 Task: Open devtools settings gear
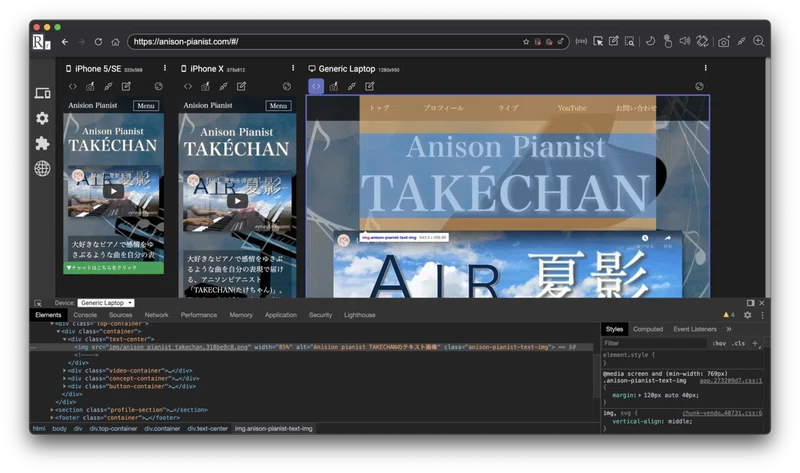coord(747,315)
